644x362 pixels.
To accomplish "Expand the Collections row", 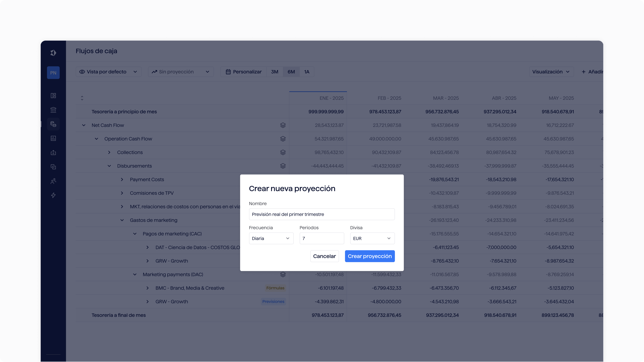I will [109, 152].
